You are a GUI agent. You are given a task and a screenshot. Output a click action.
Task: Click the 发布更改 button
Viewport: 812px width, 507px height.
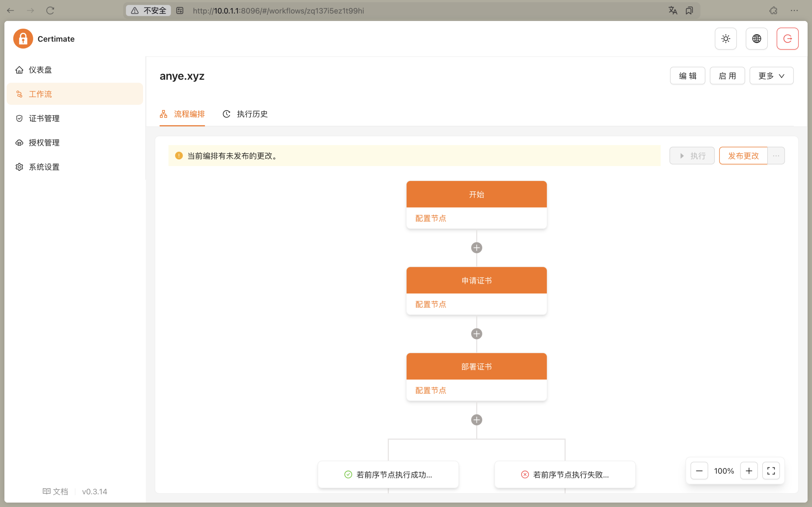(x=743, y=156)
